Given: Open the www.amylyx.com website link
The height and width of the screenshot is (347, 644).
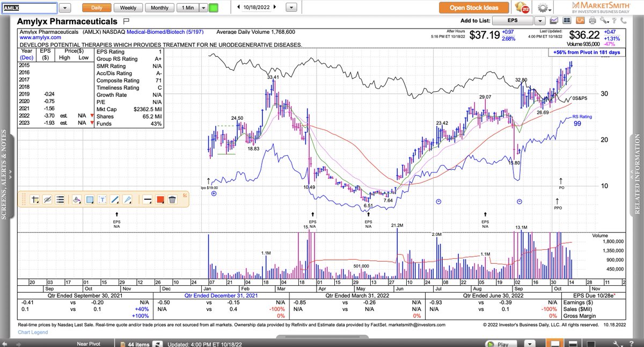Looking at the screenshot, I should coord(40,38).
